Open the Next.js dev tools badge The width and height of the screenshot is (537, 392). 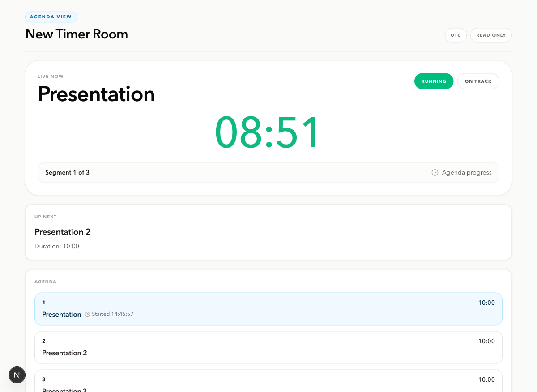coord(17,375)
